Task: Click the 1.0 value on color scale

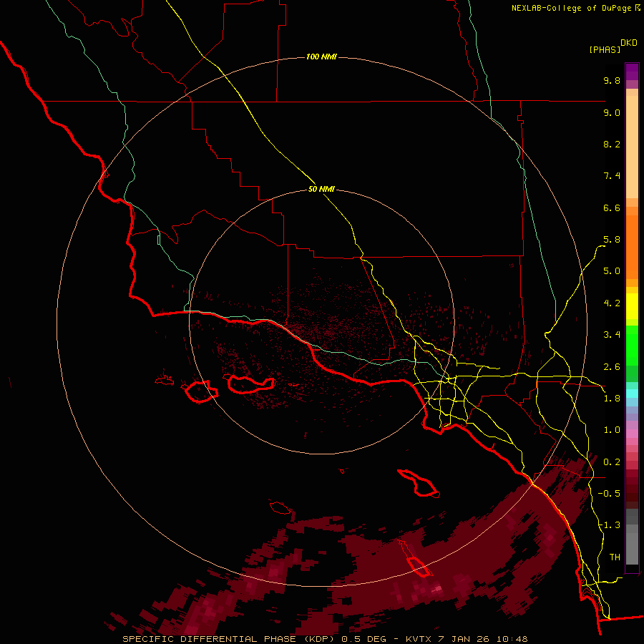Action: pos(612,430)
